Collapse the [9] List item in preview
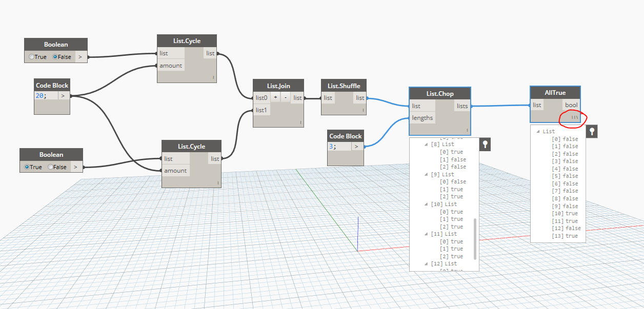Viewport: 644px width, 309px height. (x=426, y=174)
